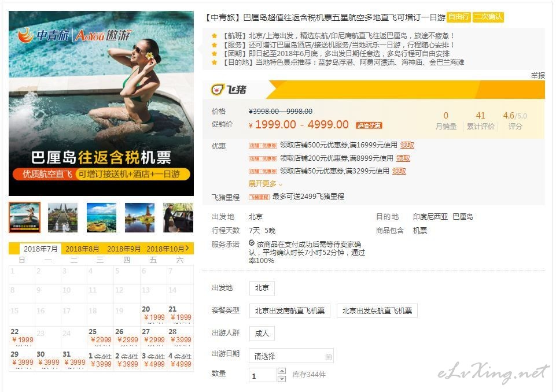
Task: Select the temple gate thumbnail image
Action: click(62, 217)
